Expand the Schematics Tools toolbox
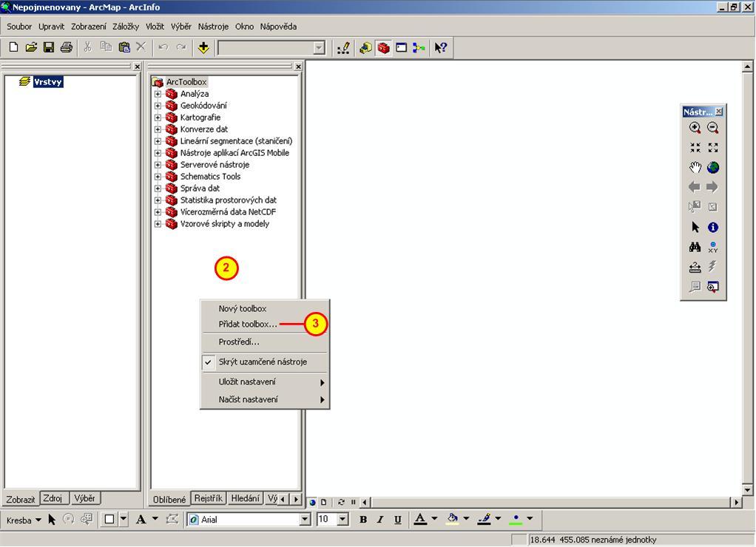Viewport: 756px width, 547px height. [158, 177]
